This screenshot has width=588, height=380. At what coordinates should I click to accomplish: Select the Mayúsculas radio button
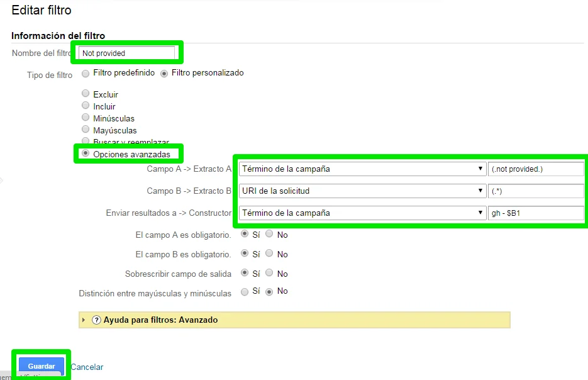[x=86, y=130]
